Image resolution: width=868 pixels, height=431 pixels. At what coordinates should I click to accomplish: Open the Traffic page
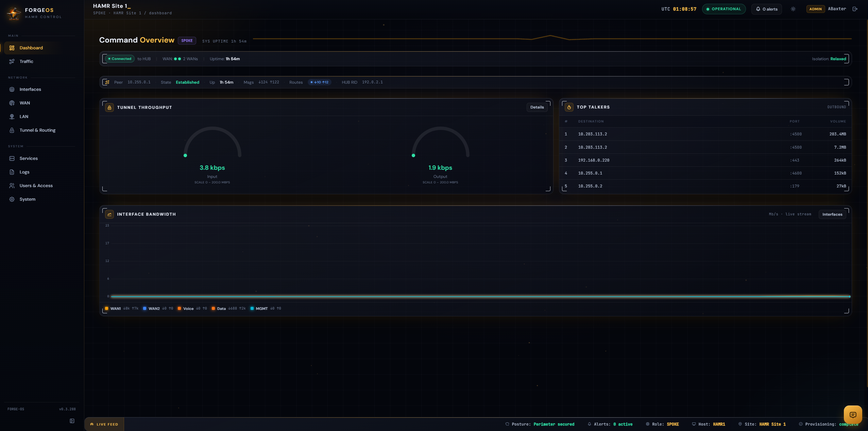(41, 62)
